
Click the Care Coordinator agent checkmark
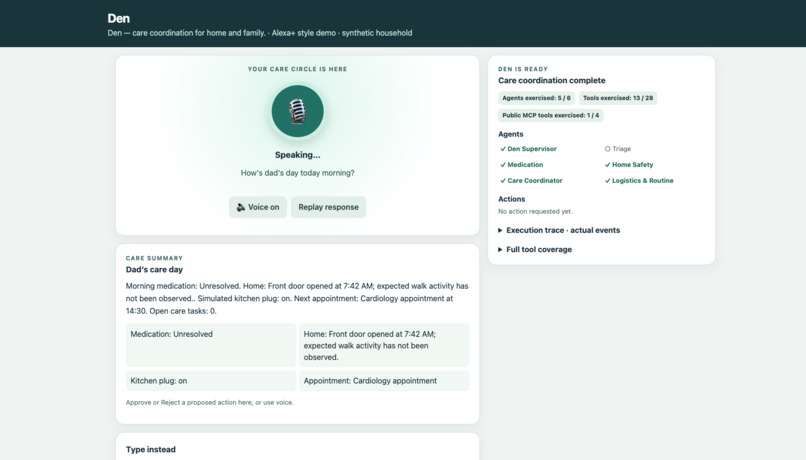[503, 181]
